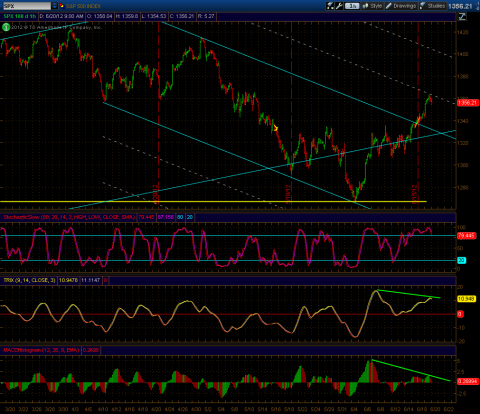
Task: Select the 1h timeframe button
Action: click(352, 6)
